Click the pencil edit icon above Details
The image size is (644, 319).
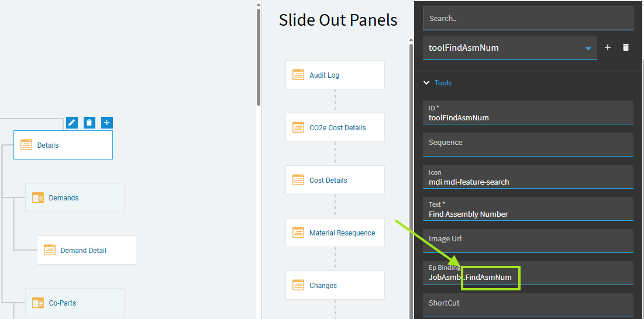(x=71, y=122)
